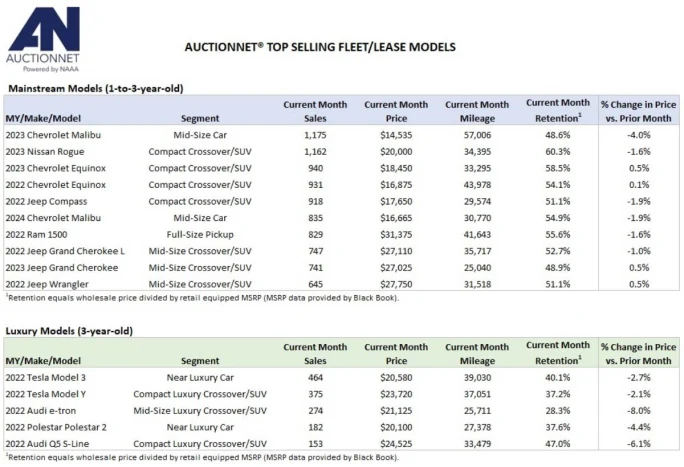The width and height of the screenshot is (684, 467).
Task: Click the price '$20,000'
Action: (396, 152)
